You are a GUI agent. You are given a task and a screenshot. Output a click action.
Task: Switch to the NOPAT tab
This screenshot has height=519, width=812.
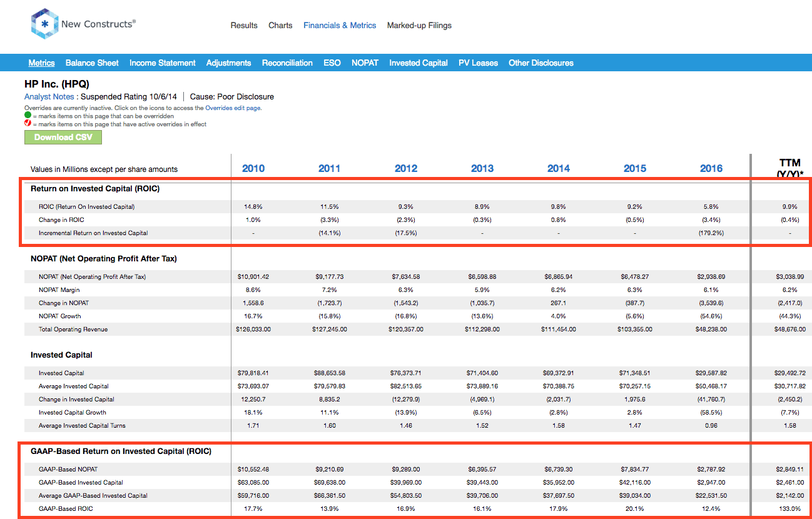tap(365, 63)
